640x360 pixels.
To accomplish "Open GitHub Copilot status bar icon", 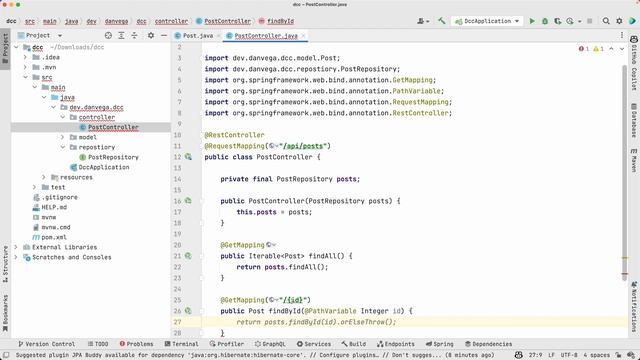I will coord(518,355).
